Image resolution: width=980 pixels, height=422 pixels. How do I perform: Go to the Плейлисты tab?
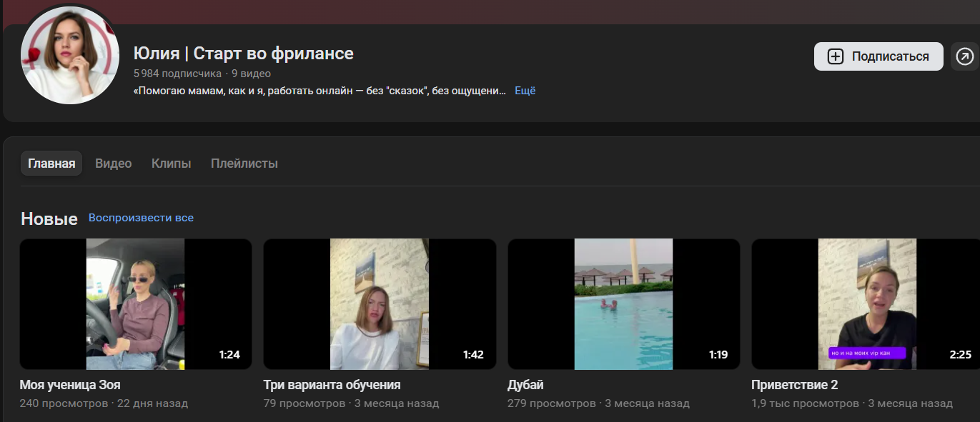[244, 164]
